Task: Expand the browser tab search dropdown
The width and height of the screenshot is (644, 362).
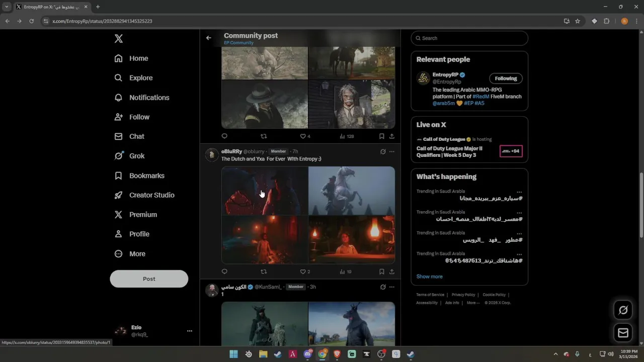Action: (x=7, y=7)
